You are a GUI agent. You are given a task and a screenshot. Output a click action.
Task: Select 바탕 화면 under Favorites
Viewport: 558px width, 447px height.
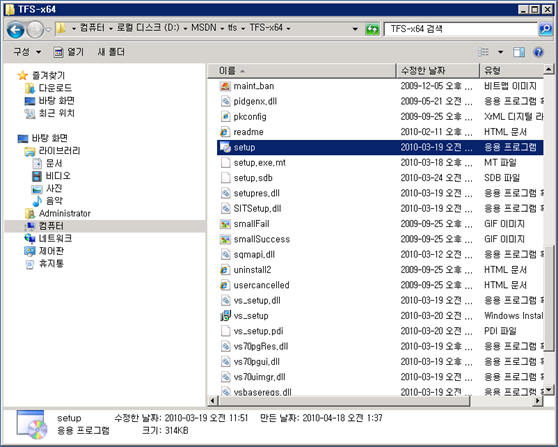[57, 100]
